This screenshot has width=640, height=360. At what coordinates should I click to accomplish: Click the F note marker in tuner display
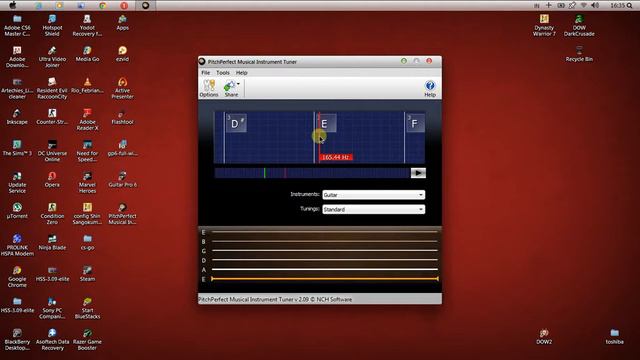(x=415, y=123)
